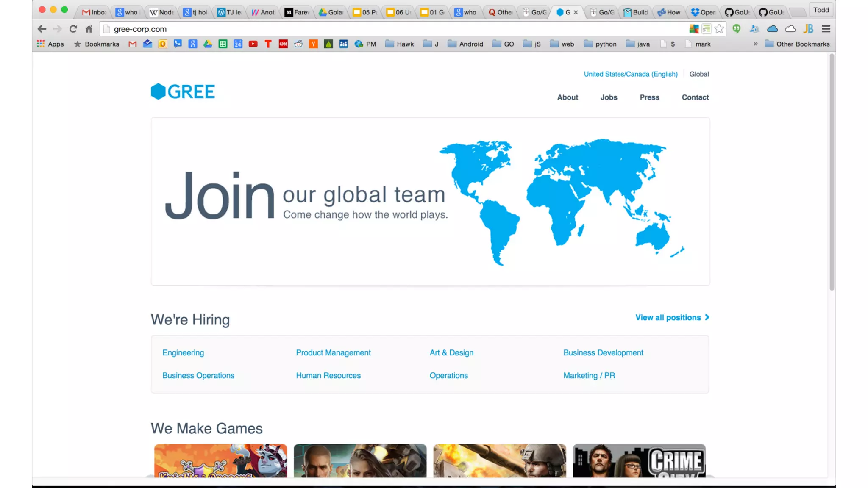
Task: Open the python bookmarks folder
Action: point(600,44)
